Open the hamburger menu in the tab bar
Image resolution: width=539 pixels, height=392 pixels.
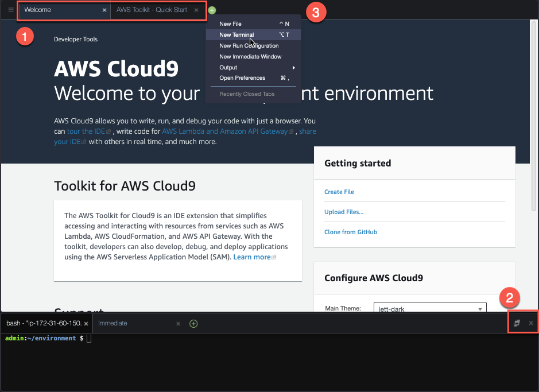click(x=11, y=10)
